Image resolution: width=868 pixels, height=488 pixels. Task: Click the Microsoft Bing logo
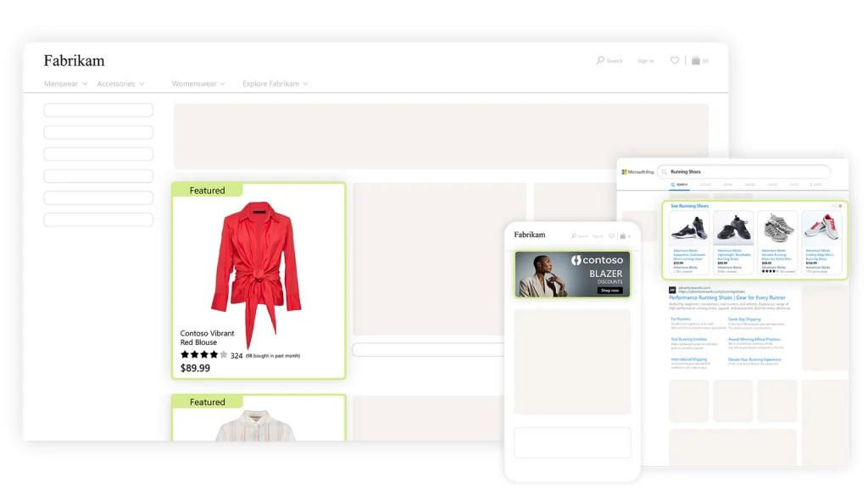click(x=637, y=171)
